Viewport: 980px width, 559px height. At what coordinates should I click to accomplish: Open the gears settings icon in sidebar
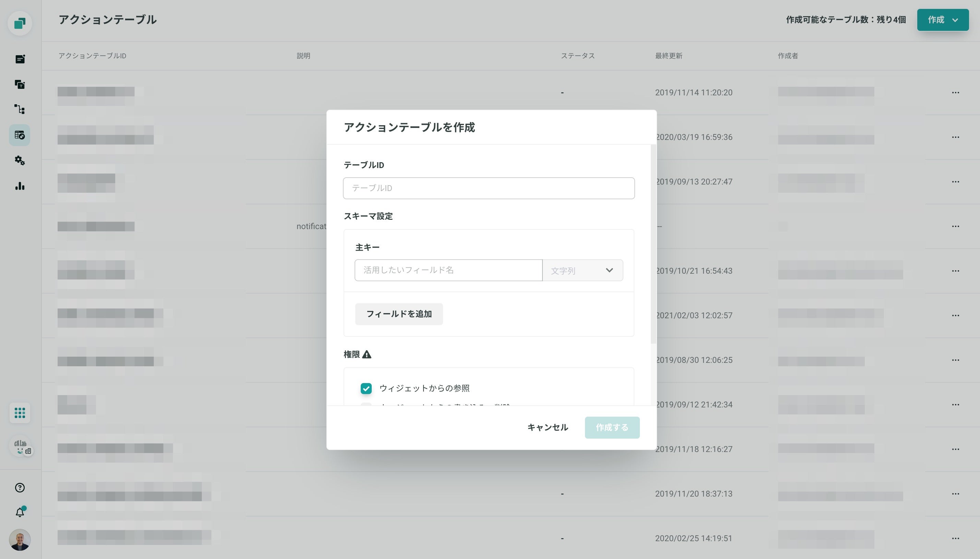click(x=20, y=160)
